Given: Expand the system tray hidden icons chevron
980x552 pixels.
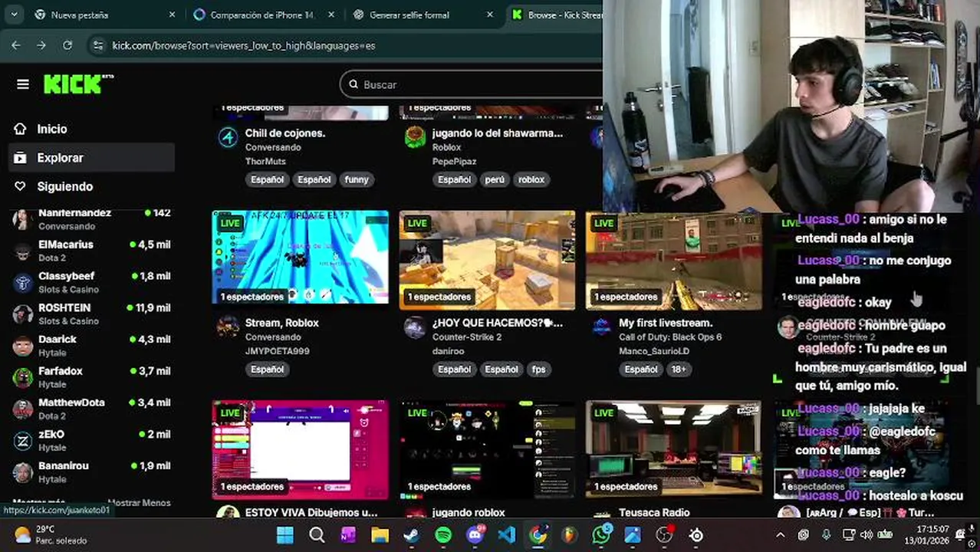Looking at the screenshot, I should tap(781, 535).
